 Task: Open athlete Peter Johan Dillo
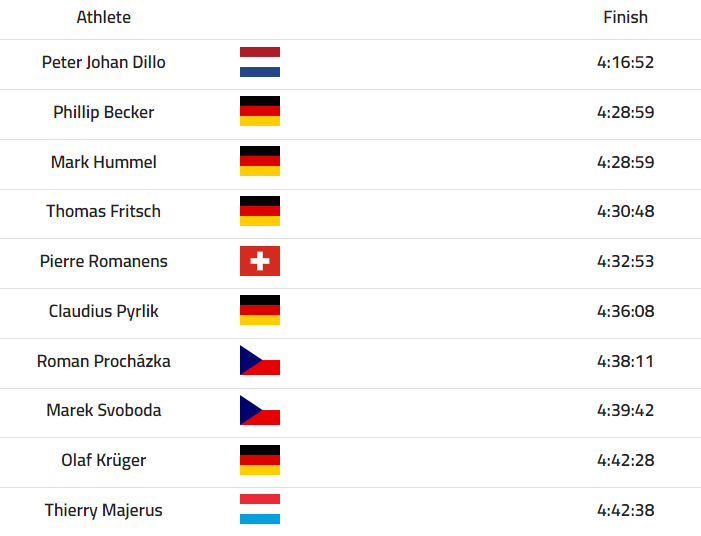tap(104, 62)
